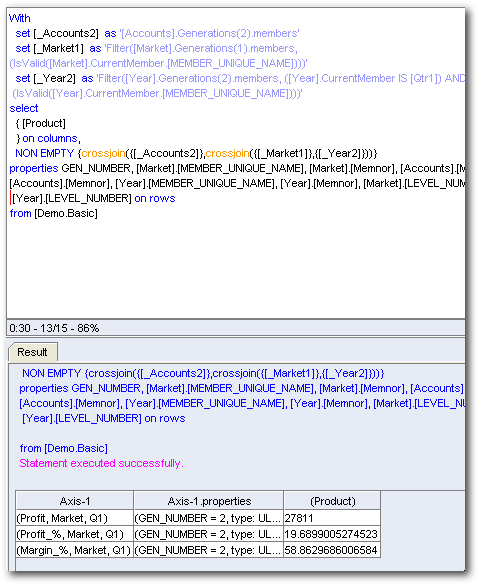Screen dimensions: 479x585
Task: Select the value cell 27811
Action: [332, 518]
